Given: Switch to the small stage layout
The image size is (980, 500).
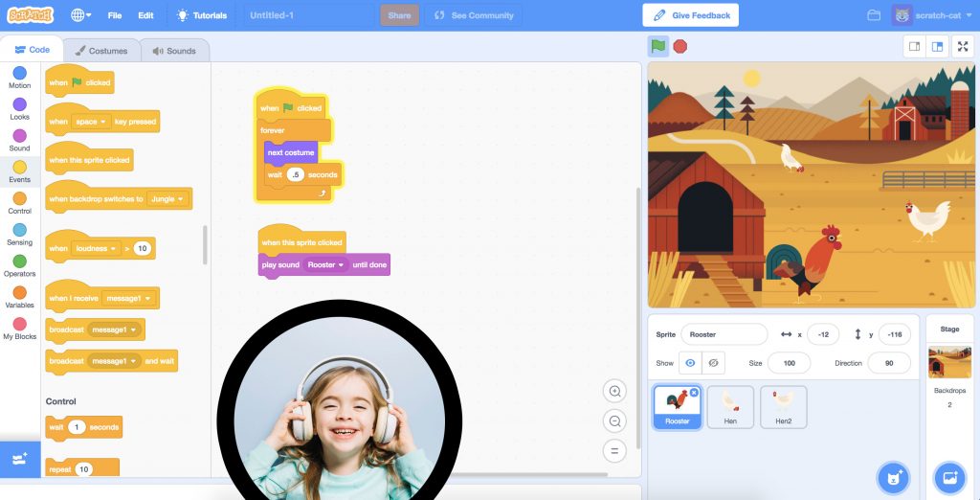Looking at the screenshot, I should 914,46.
